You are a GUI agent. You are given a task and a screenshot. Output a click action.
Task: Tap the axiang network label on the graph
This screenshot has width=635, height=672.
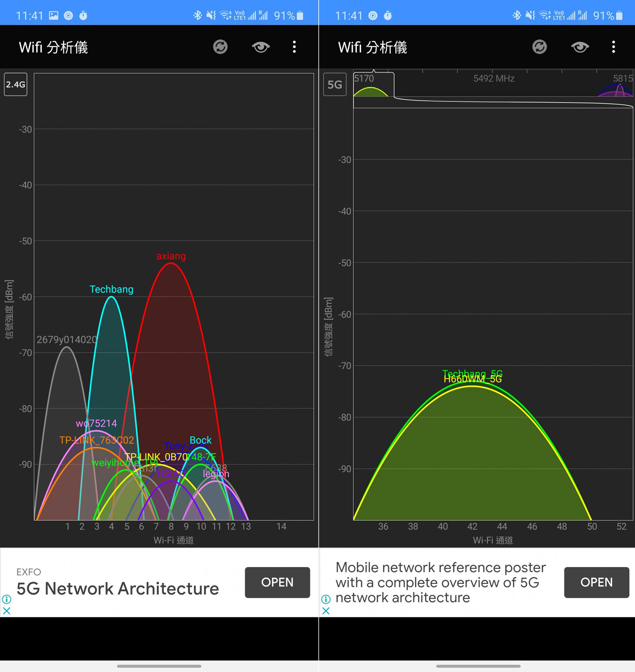[x=171, y=256]
